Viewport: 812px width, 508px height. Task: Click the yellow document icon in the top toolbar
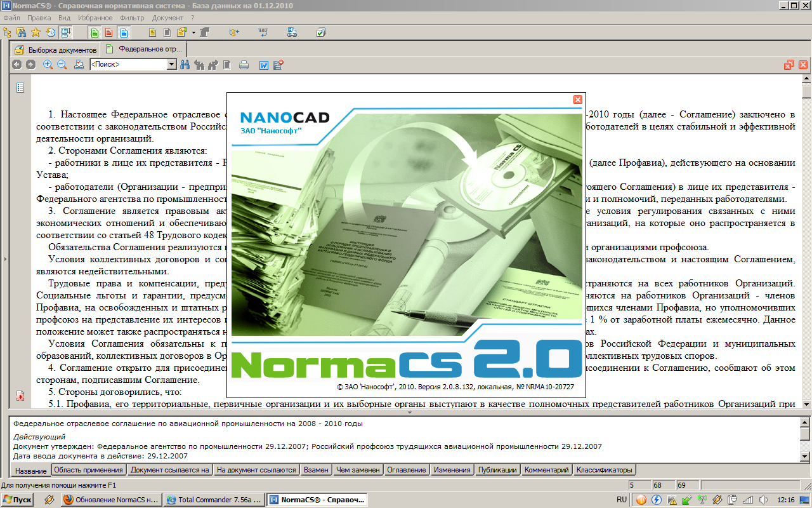[x=153, y=32]
